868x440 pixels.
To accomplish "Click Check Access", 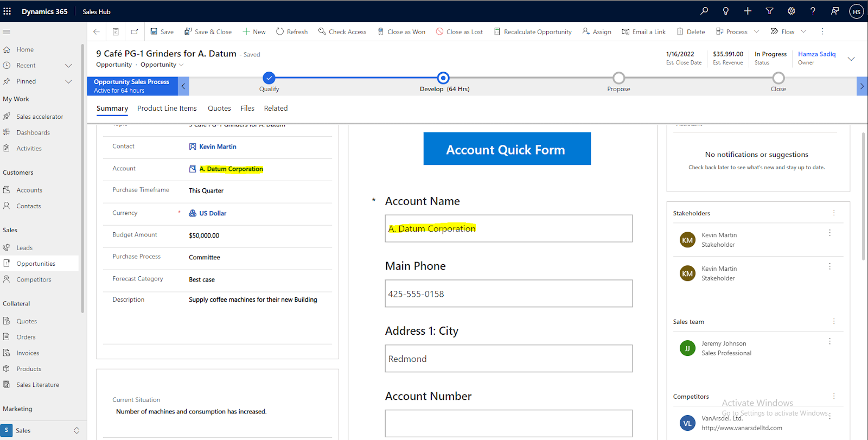I will (x=342, y=31).
